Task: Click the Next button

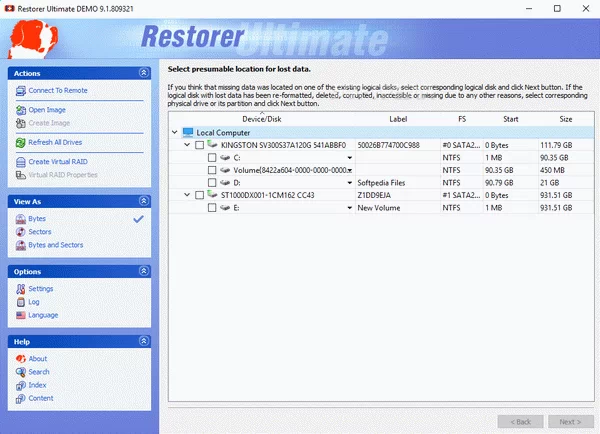Action: click(x=571, y=422)
